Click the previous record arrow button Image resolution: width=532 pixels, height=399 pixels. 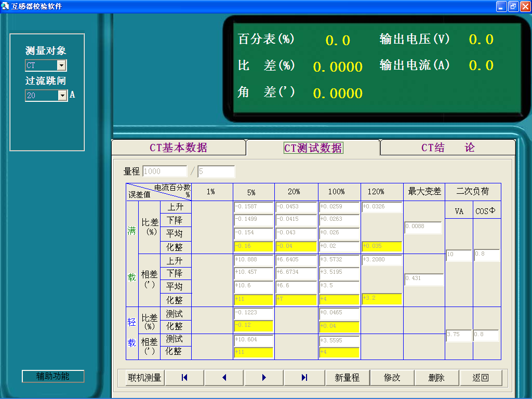224,378
